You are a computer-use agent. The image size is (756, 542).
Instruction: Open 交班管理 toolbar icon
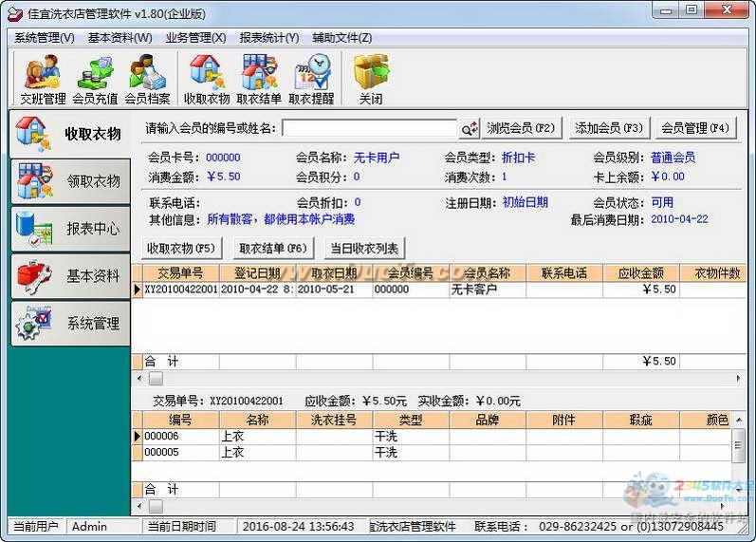tap(44, 80)
